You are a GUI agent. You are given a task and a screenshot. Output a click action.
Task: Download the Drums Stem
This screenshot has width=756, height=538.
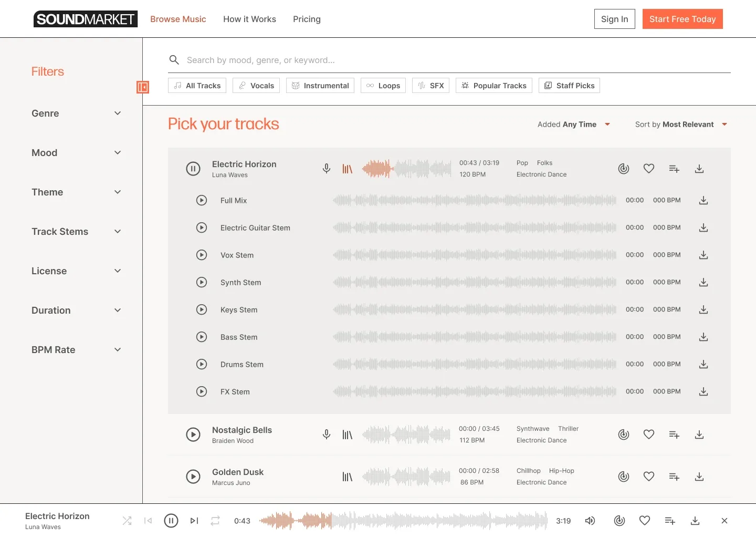click(x=703, y=364)
